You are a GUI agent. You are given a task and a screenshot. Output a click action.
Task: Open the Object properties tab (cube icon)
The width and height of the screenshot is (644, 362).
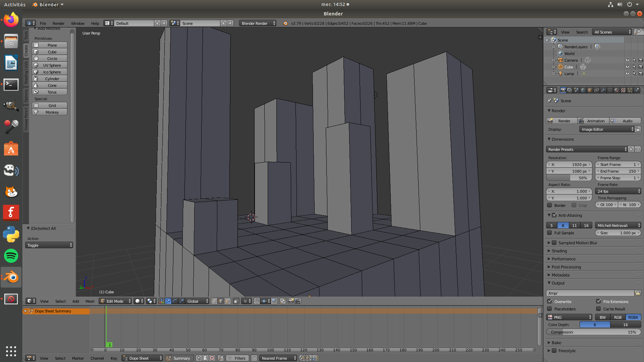(x=590, y=90)
